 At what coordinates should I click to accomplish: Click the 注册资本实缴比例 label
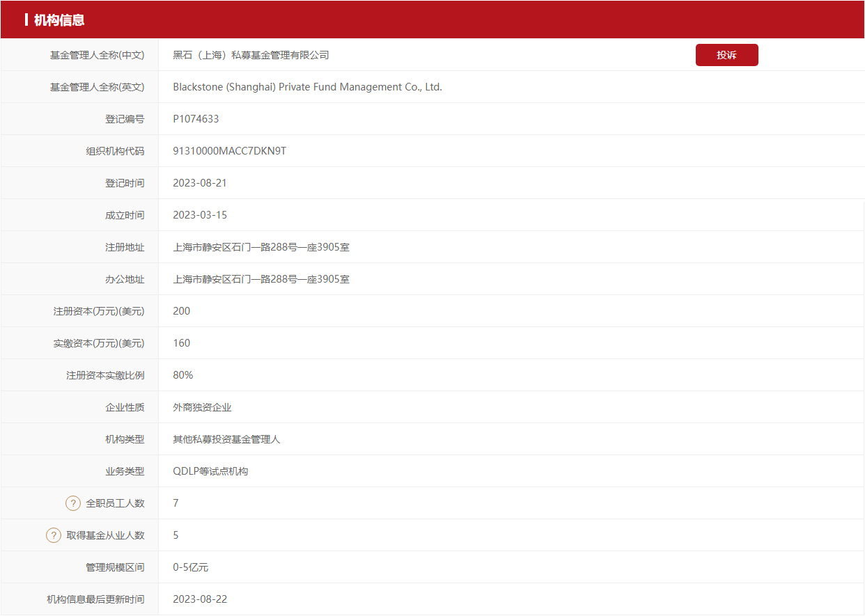[106, 375]
